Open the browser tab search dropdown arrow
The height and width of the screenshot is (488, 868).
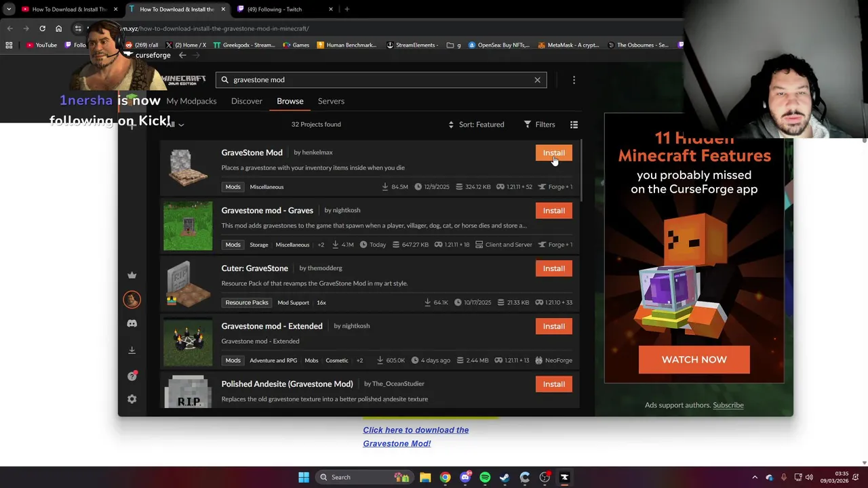tap(9, 9)
